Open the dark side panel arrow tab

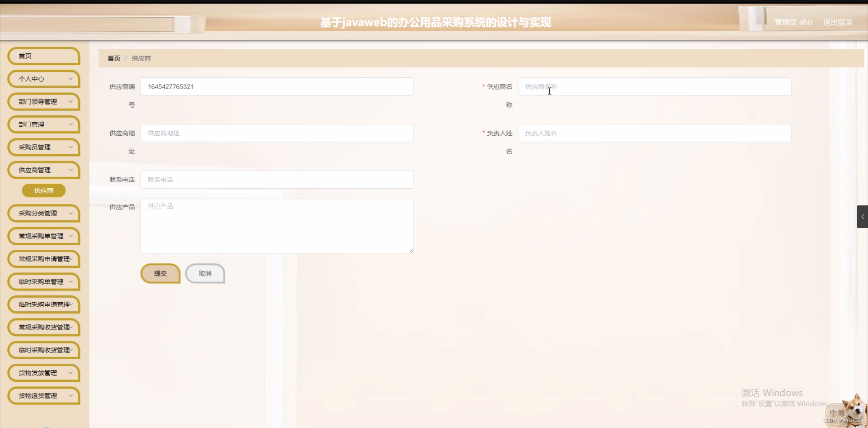[x=863, y=217]
